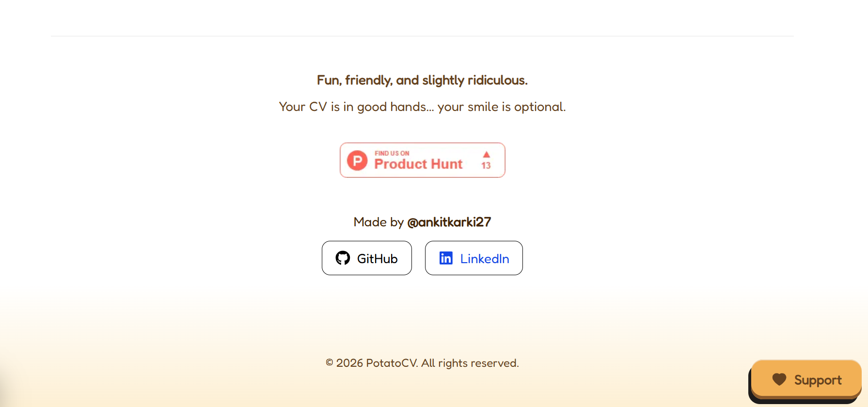Click the GitHub octocat icon

pyautogui.click(x=343, y=258)
